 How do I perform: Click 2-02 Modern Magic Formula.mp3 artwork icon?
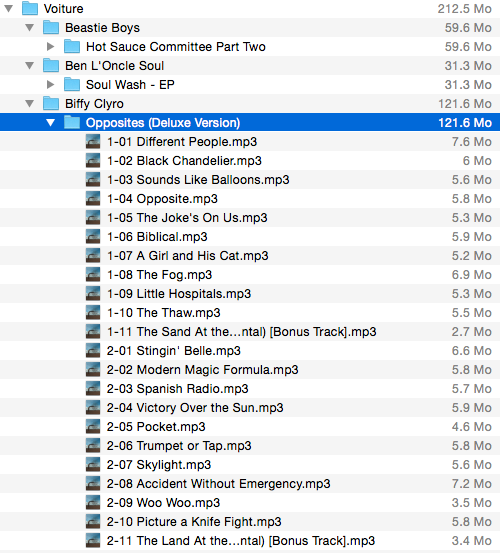pos(93,370)
